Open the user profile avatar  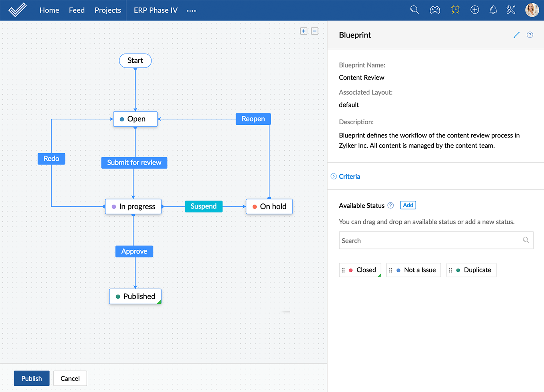point(532,10)
